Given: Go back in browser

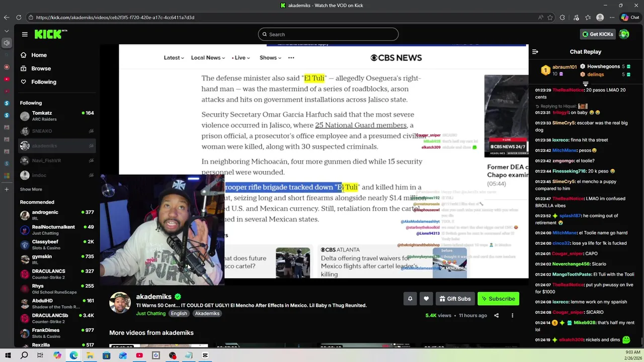Looking at the screenshot, I should pyautogui.click(x=7, y=17).
